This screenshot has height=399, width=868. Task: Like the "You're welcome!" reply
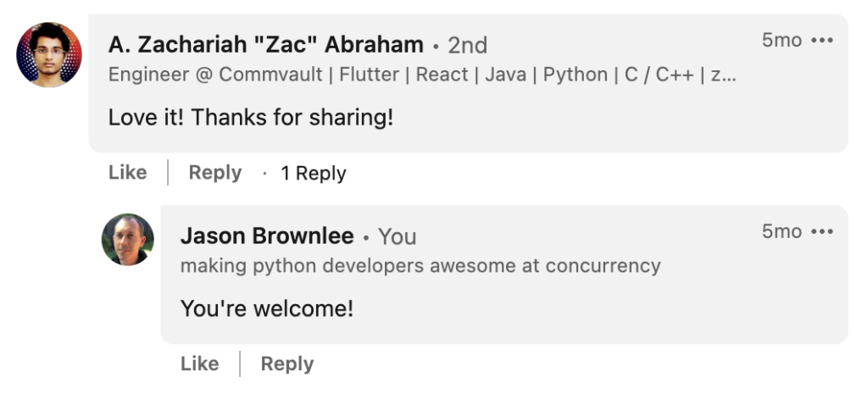coord(200,364)
